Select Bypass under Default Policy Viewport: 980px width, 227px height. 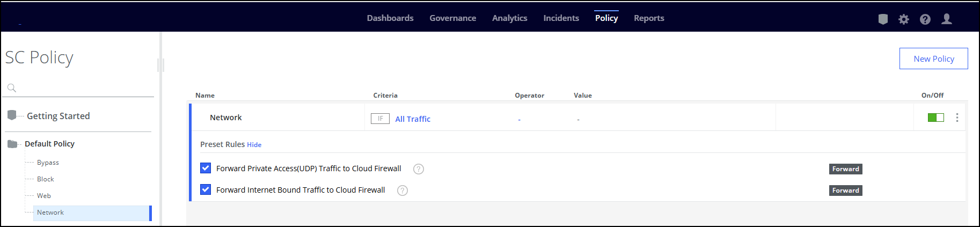click(x=48, y=163)
